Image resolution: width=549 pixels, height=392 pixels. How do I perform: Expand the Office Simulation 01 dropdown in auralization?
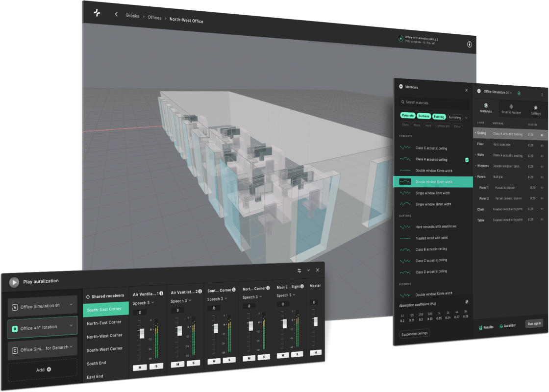click(x=72, y=305)
